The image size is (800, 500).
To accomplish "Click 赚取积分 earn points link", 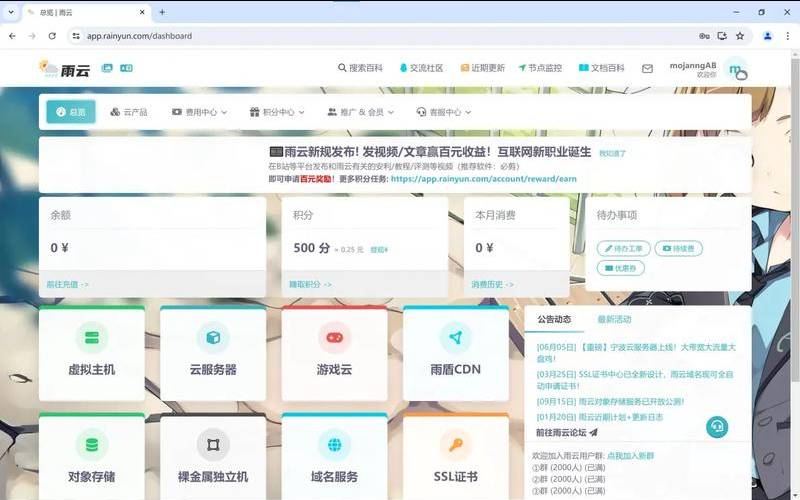I will tap(310, 284).
